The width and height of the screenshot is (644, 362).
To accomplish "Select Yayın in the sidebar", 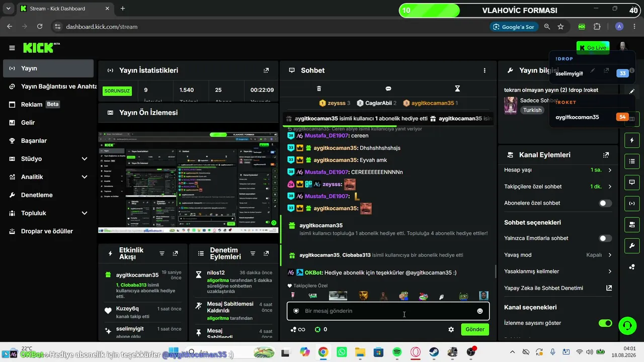I will click(48, 68).
